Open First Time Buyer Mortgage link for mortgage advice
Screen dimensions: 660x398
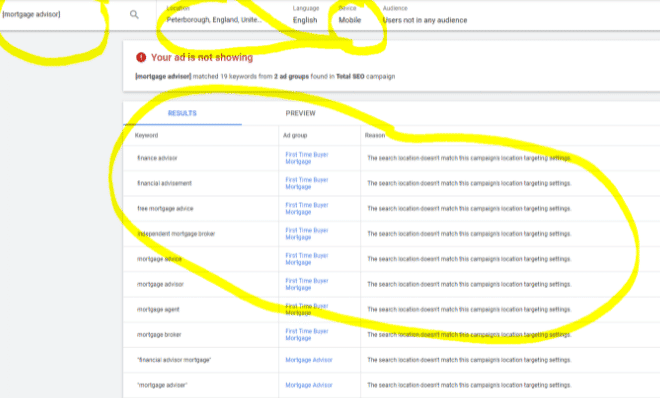click(x=306, y=259)
